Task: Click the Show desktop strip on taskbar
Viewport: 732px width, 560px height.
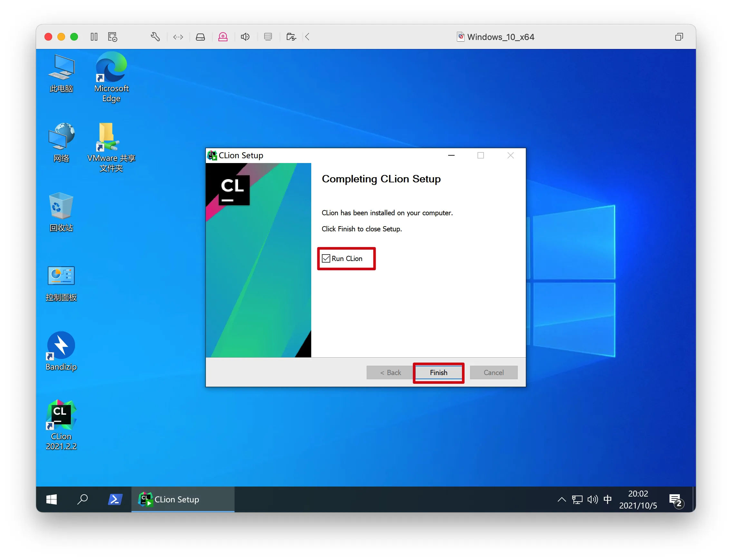Action: 694,499
